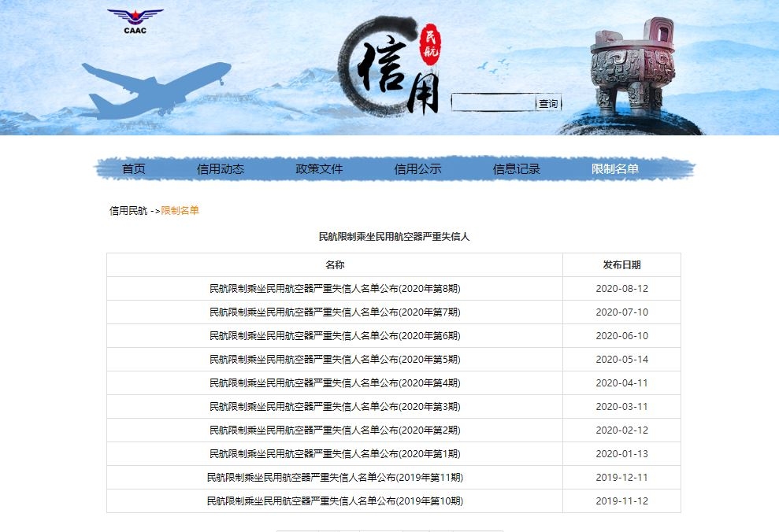Image resolution: width=779 pixels, height=532 pixels.
Task: Open the 首页 menu item
Action: (x=134, y=169)
